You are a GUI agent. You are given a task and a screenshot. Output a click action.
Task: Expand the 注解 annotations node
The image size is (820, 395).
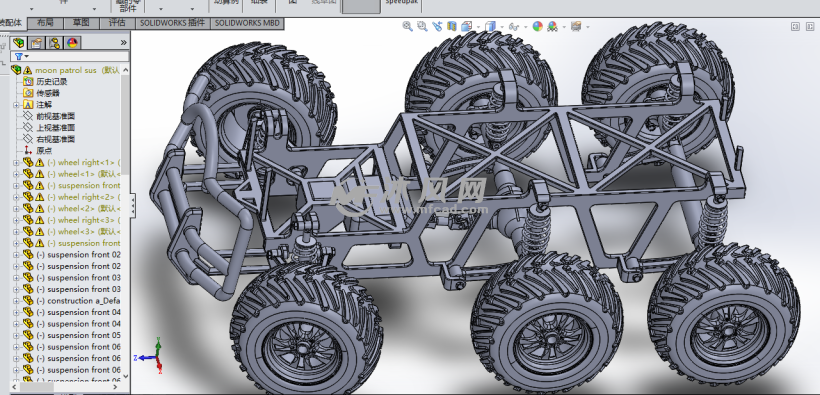(x=16, y=105)
